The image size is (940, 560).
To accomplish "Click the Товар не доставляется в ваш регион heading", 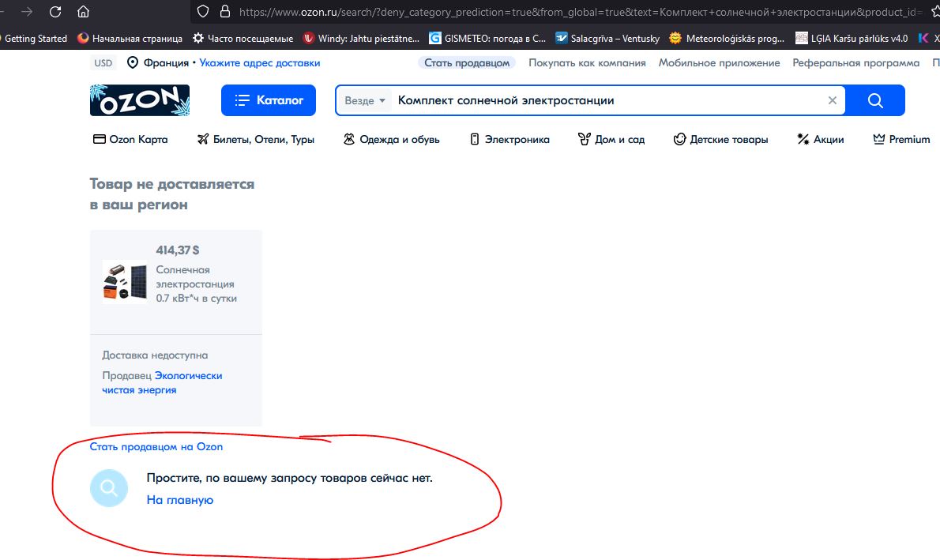I will click(172, 194).
